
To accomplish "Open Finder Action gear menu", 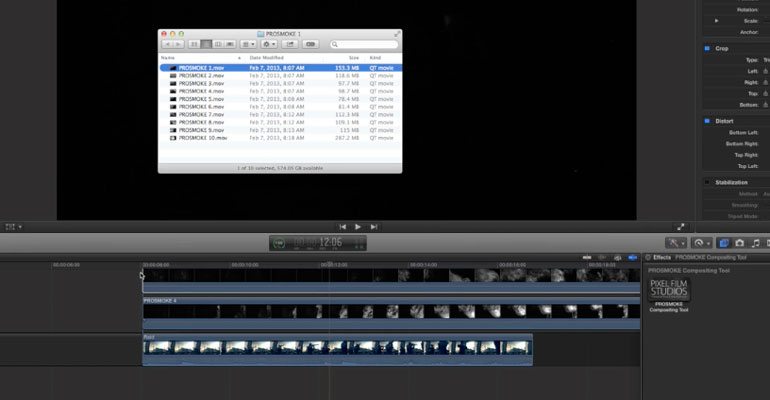I will point(269,44).
